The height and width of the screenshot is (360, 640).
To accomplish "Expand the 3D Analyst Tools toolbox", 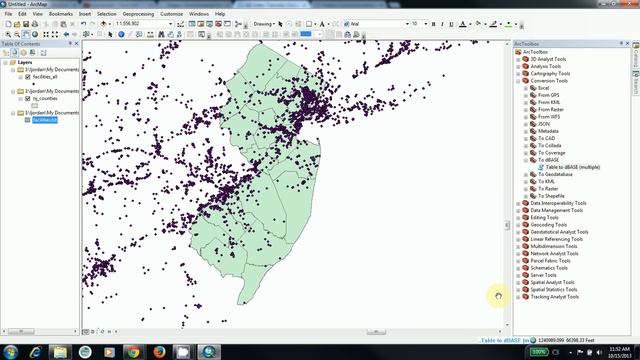I will pyautogui.click(x=518, y=59).
